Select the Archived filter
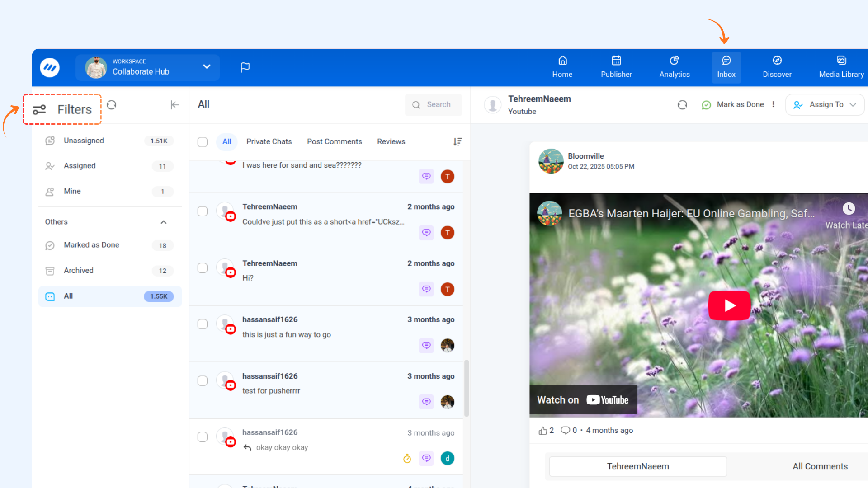This screenshot has width=868, height=488. click(x=110, y=271)
